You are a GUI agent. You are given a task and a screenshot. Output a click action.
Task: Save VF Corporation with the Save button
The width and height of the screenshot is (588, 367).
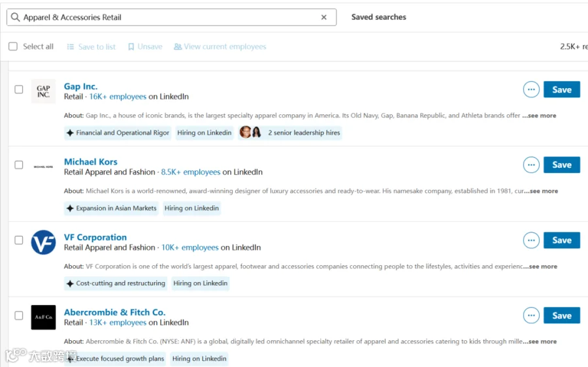point(562,240)
